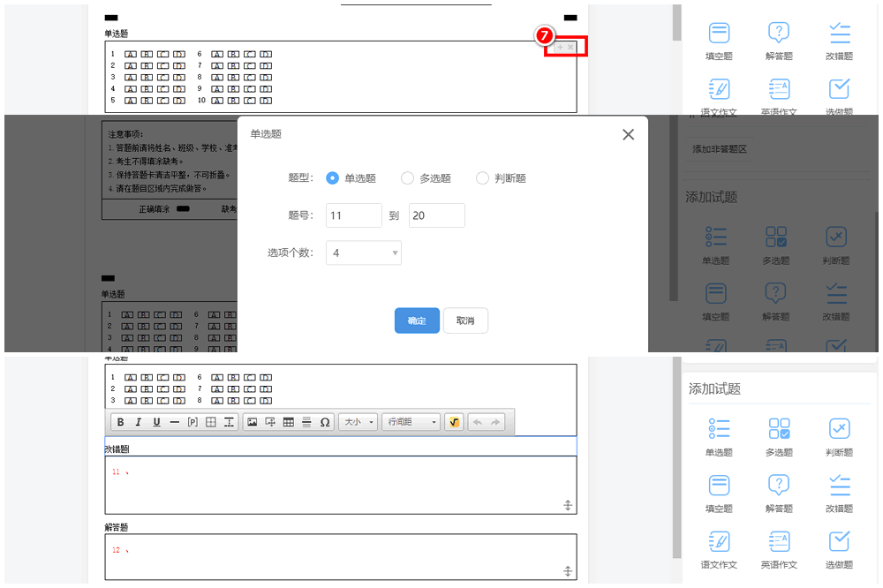Cancel the dialog with 取消
The width and height of the screenshot is (883, 588).
click(x=465, y=320)
